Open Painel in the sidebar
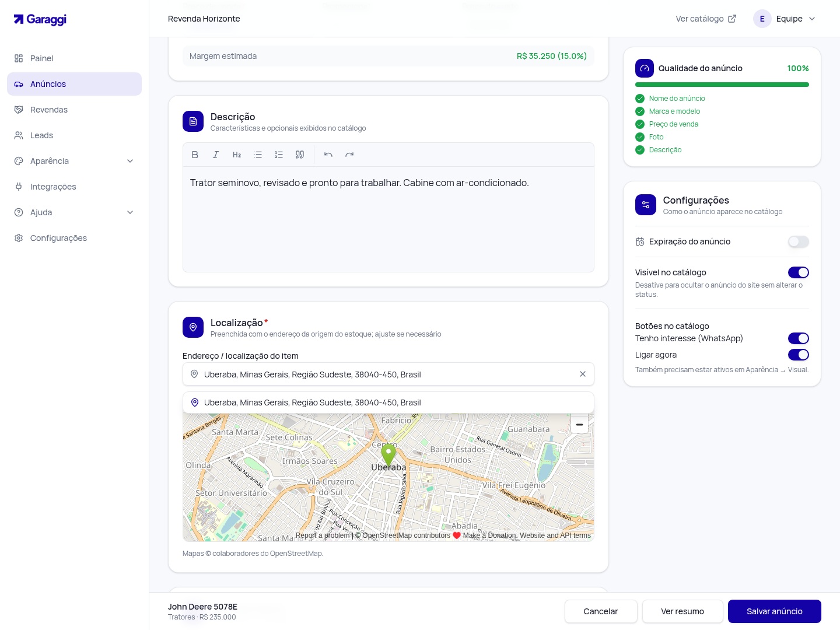The height and width of the screenshot is (630, 840). coord(74,58)
